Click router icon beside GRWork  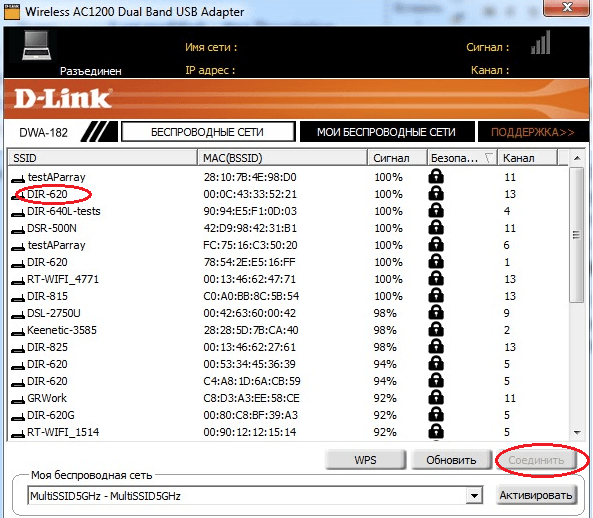[x=18, y=400]
